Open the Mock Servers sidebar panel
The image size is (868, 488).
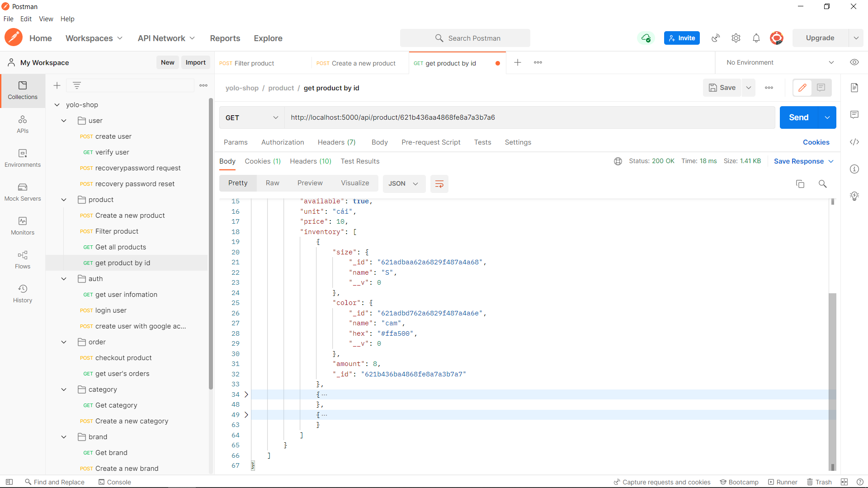(23, 192)
